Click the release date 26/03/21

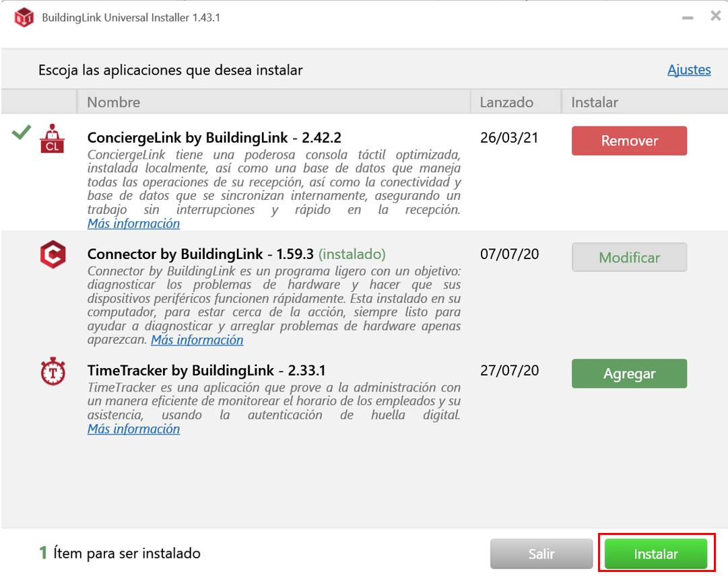pos(509,138)
